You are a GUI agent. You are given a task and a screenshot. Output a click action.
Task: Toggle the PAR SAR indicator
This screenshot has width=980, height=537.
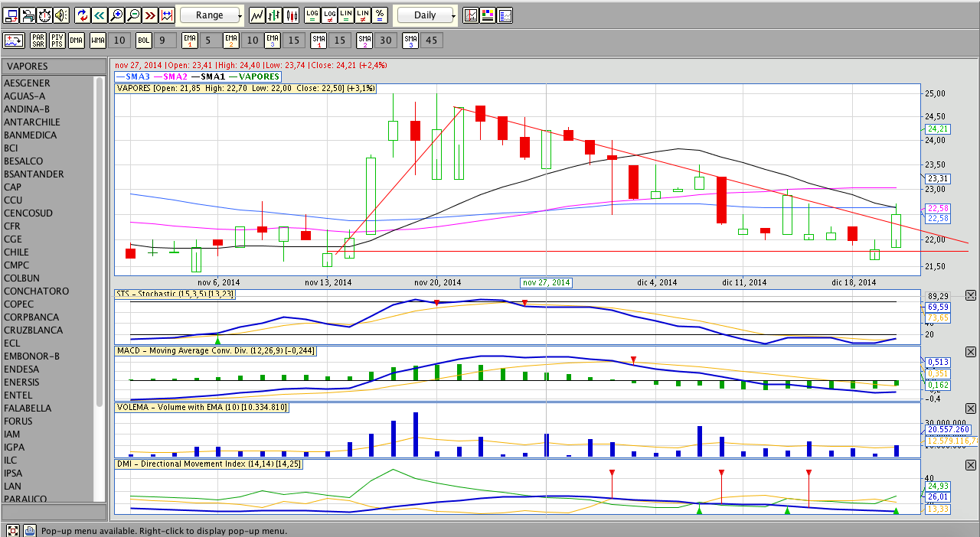click(38, 40)
